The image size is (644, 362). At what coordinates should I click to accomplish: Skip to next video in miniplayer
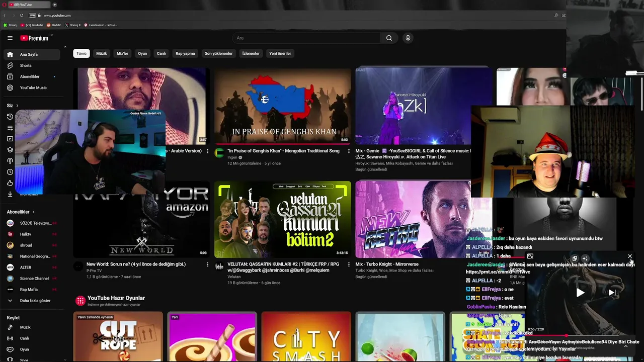[x=612, y=293]
